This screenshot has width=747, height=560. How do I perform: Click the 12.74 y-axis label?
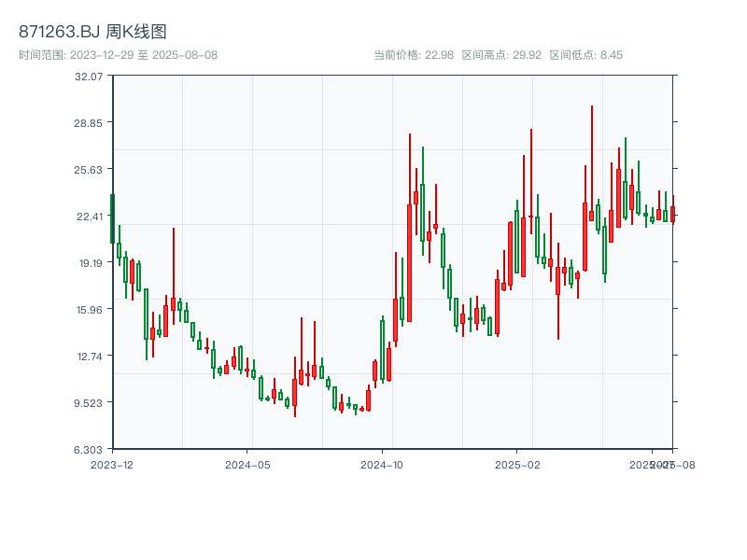point(90,357)
